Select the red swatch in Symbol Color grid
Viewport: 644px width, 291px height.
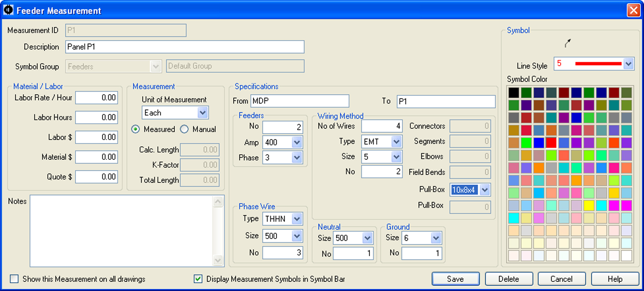click(x=551, y=142)
